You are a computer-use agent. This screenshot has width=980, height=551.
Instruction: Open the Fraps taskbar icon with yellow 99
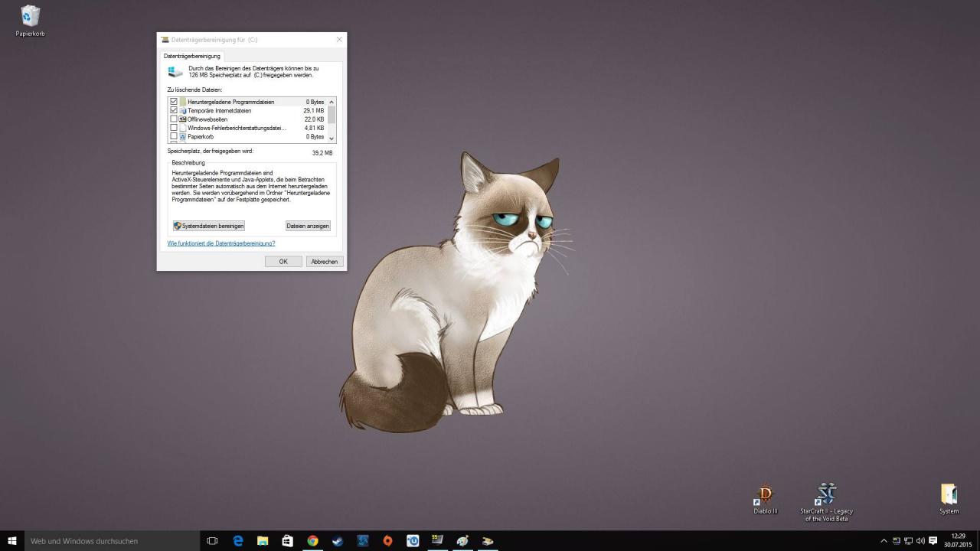[x=437, y=540]
